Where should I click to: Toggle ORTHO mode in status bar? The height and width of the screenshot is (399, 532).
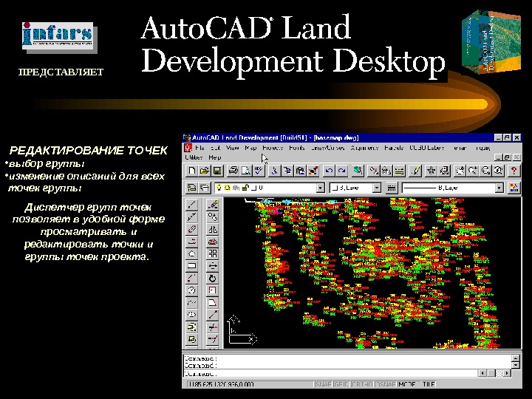[x=362, y=384]
